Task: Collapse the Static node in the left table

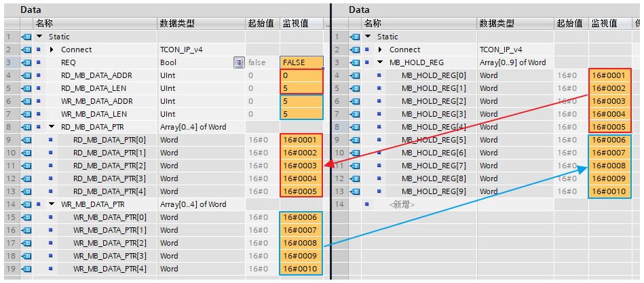Action: tap(39, 37)
